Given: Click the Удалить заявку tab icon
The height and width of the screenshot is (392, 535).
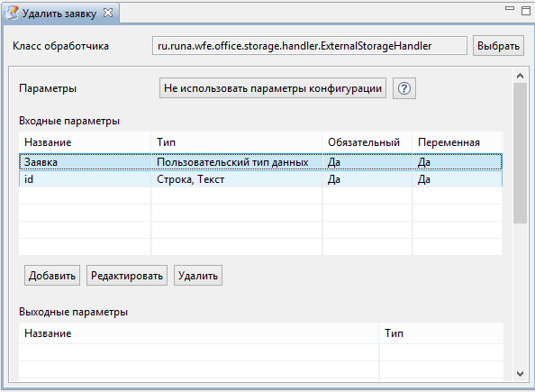Looking at the screenshot, I should pyautogui.click(x=12, y=13).
